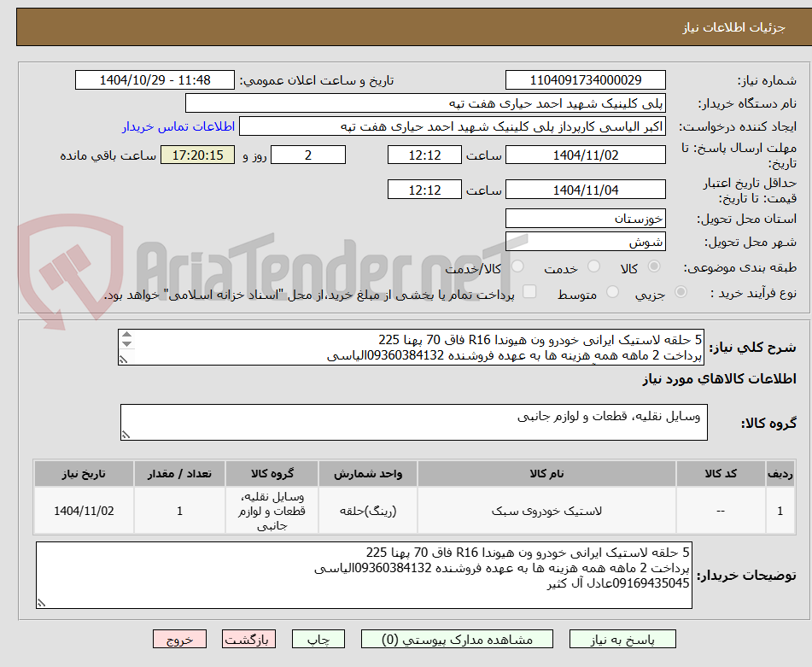Screen dimensions: 812x667
Task: Click the استان محل تحویل field خوزستان
Action: pos(585,219)
